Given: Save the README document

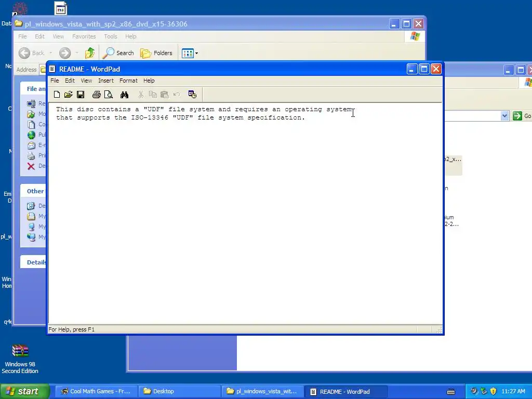Looking at the screenshot, I should coord(81,95).
